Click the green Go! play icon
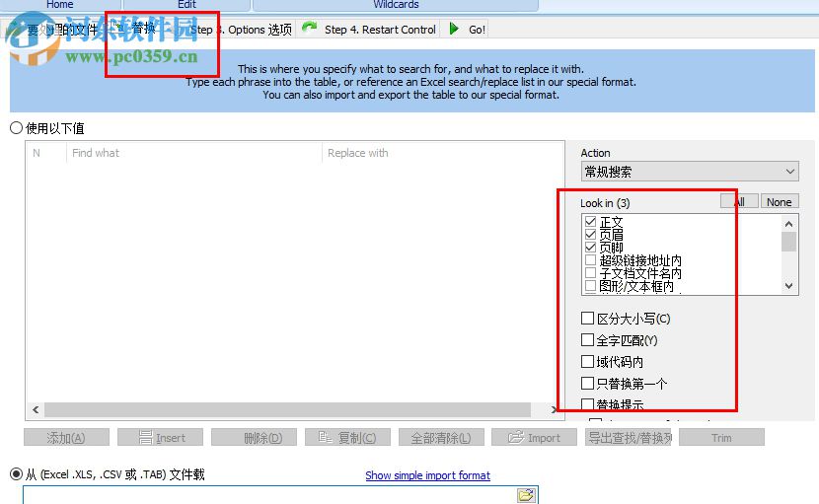This screenshot has width=819, height=504. coord(454,29)
